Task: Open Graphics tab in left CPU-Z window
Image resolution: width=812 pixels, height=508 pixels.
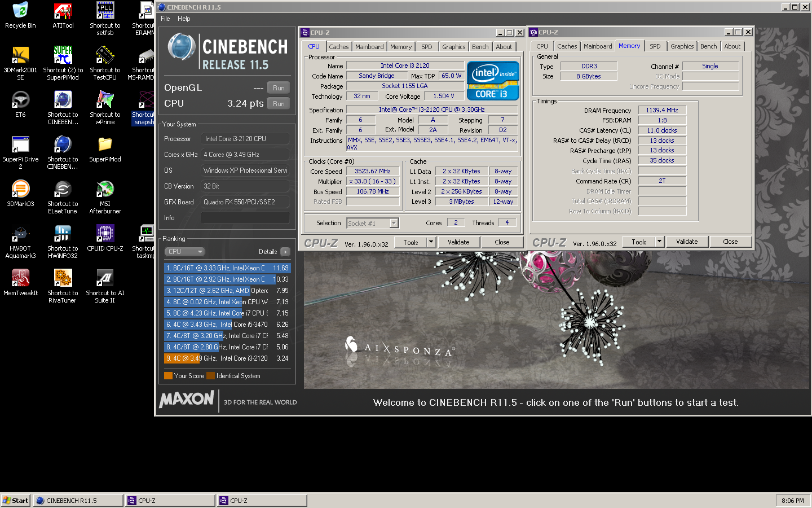Action: pos(454,47)
